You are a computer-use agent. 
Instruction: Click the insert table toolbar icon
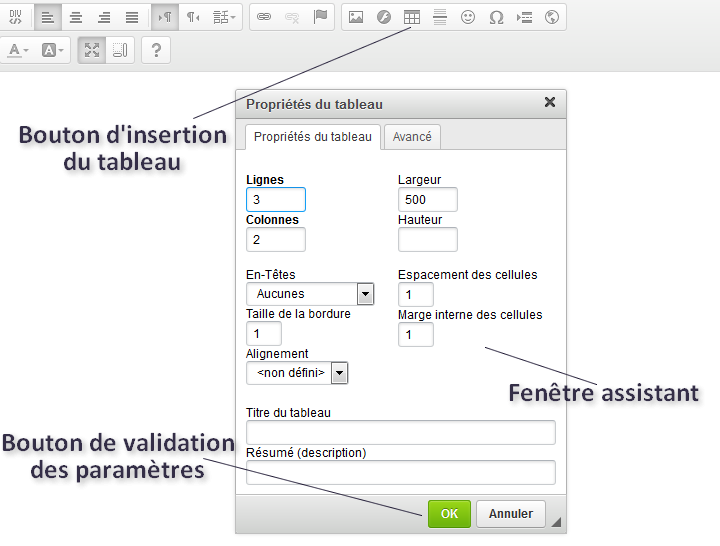click(412, 17)
